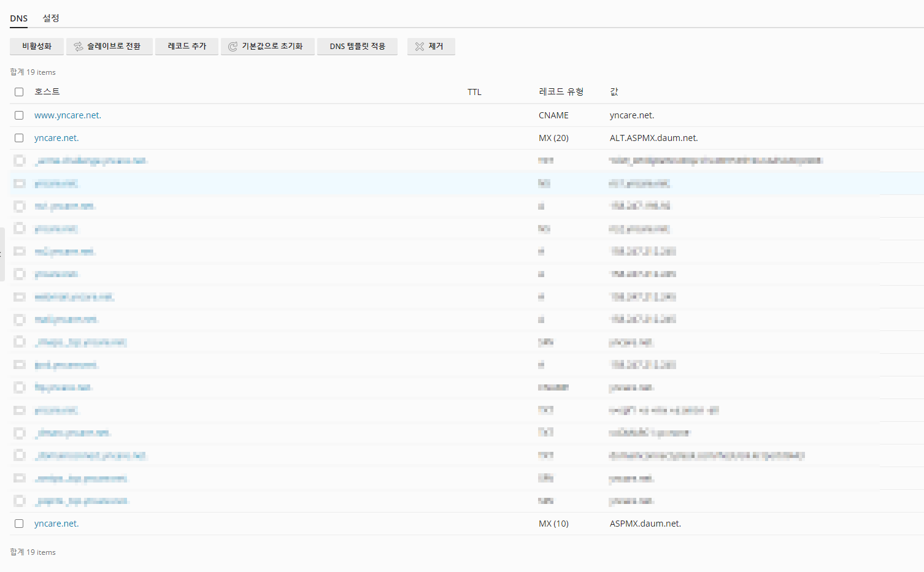The height and width of the screenshot is (572, 924).
Task: Switch to the DNS tab
Action: point(18,18)
